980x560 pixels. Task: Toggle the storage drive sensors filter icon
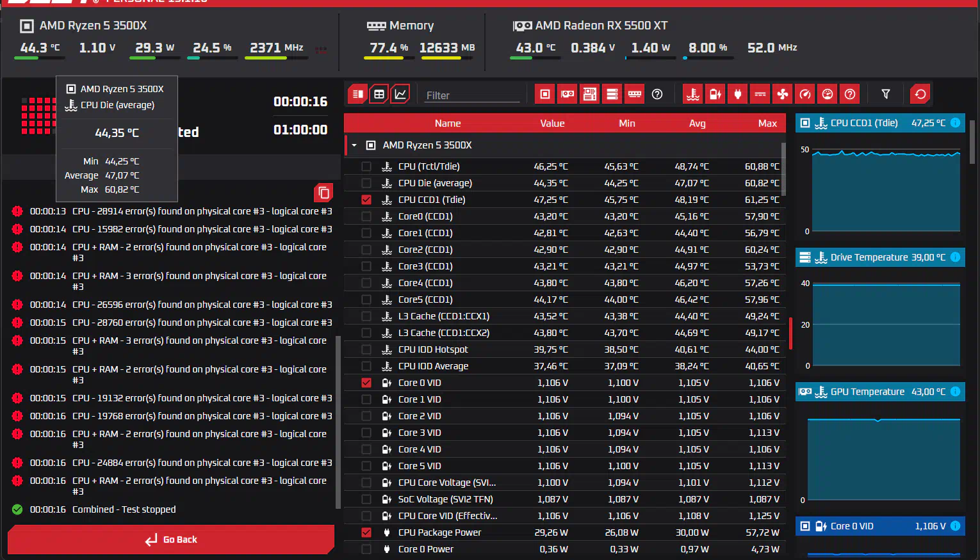click(x=612, y=94)
